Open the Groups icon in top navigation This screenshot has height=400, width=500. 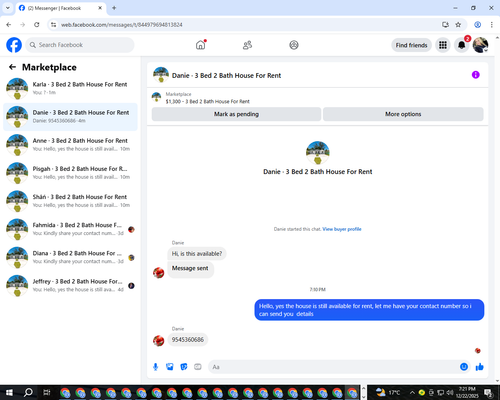click(294, 45)
